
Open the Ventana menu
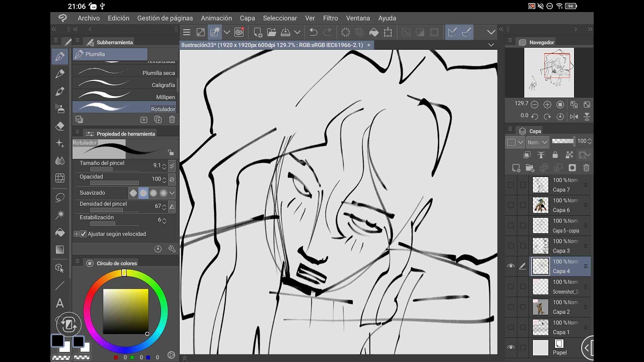coord(358,18)
